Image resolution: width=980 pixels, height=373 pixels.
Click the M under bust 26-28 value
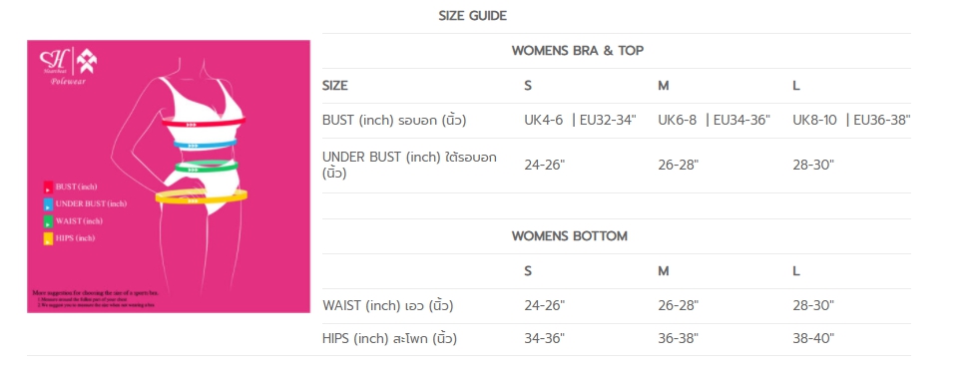[x=679, y=165]
